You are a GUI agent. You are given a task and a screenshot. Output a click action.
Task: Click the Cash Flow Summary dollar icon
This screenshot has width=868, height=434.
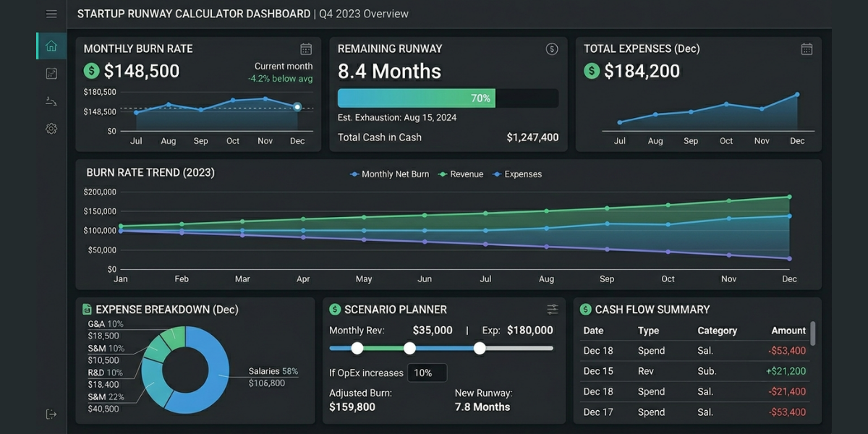[x=586, y=310]
